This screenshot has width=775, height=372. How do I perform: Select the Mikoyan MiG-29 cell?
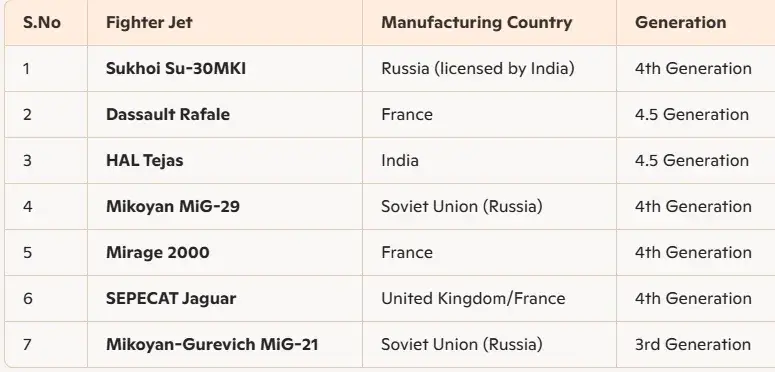(x=225, y=207)
